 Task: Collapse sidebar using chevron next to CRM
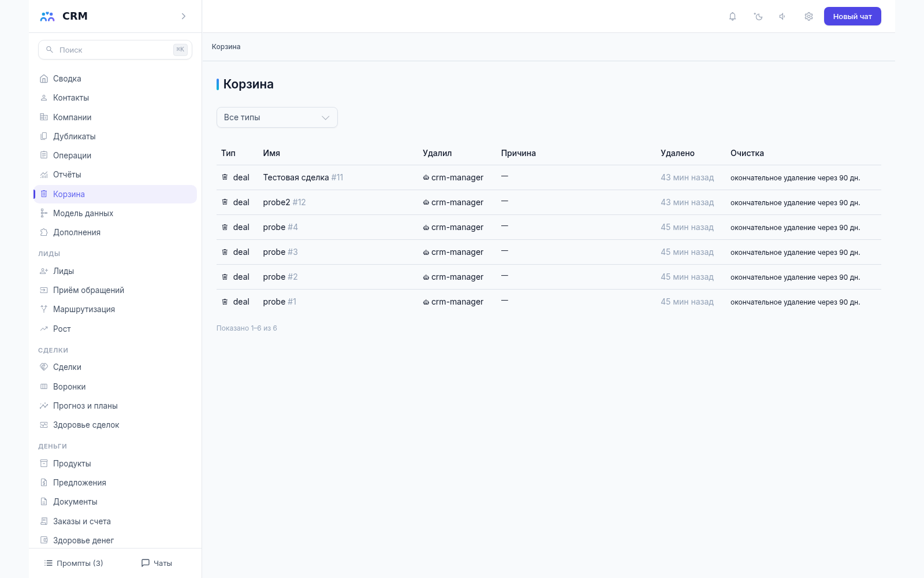tap(184, 16)
